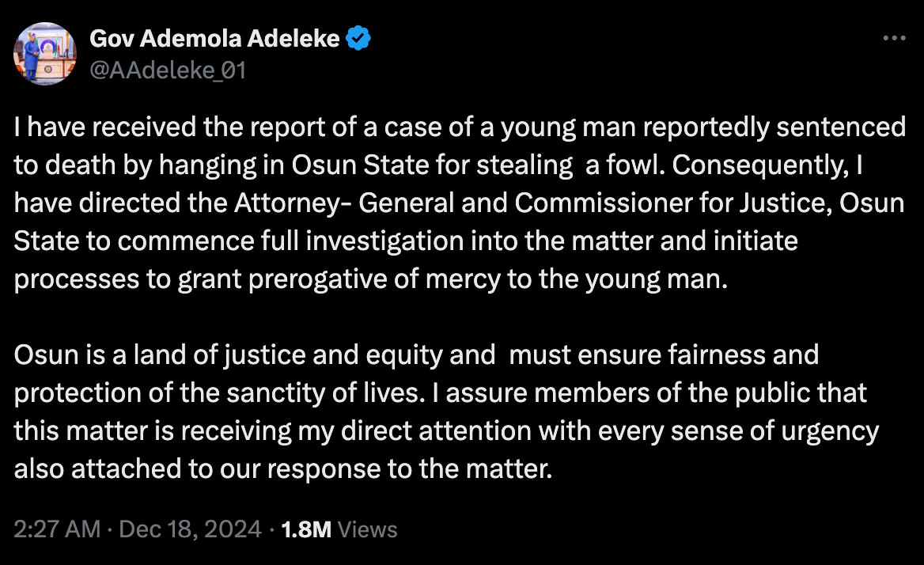Click the second paragraph starting 'Osun is a land'
This screenshot has width=924, height=565.
(415, 355)
